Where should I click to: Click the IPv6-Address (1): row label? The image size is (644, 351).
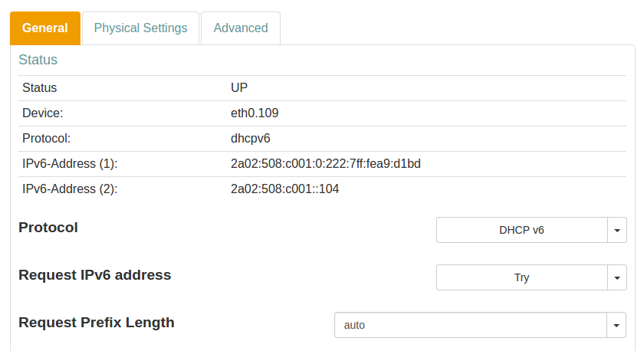click(69, 163)
